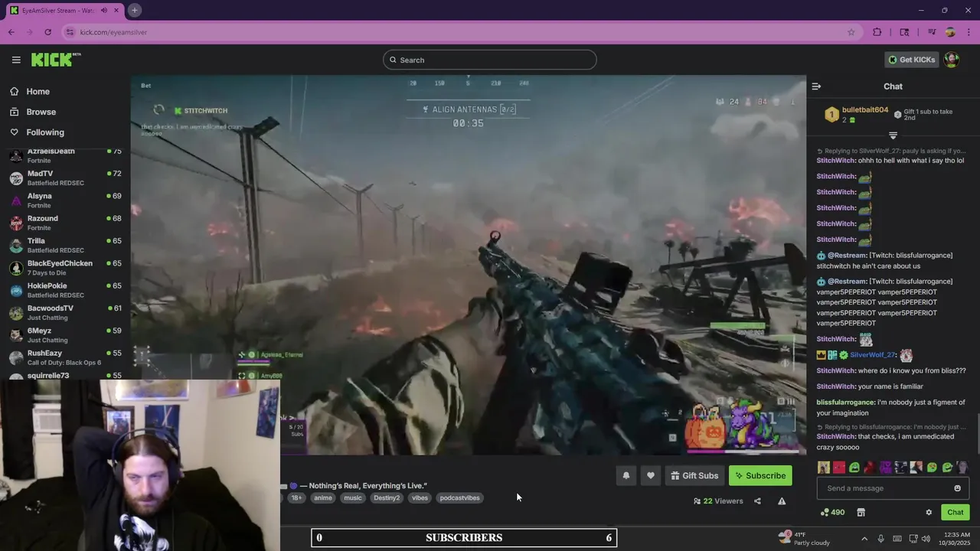This screenshot has height=551, width=980.
Task: Open Following in the sidebar
Action: 45,132
